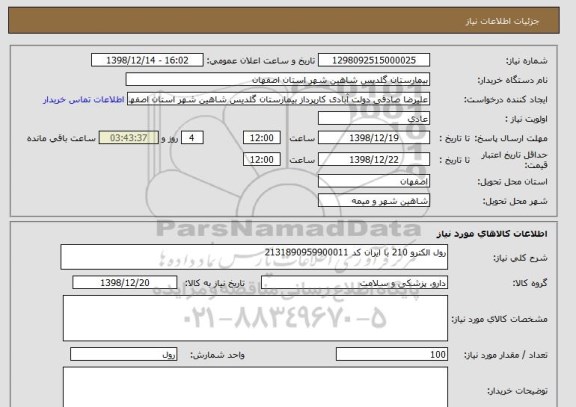
Task: Click the delivery province field اصفهان
Action: (374, 181)
